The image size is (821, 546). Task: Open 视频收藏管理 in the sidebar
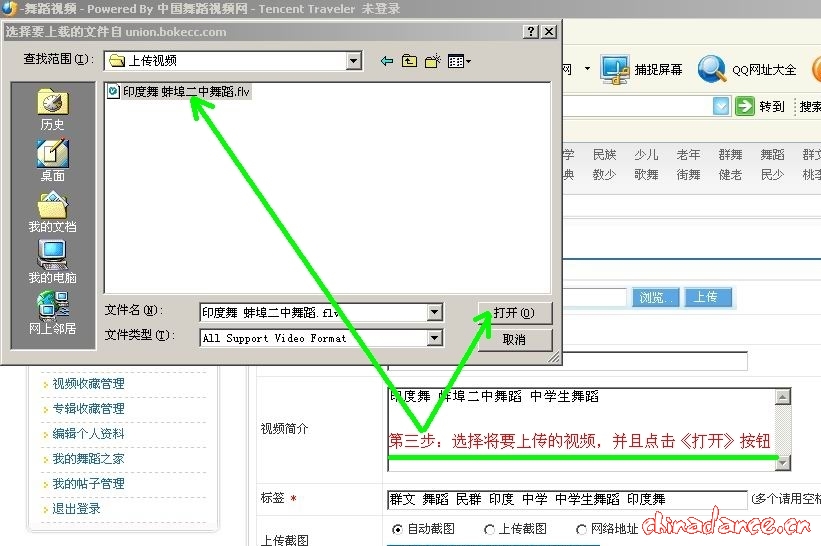pyautogui.click(x=88, y=384)
